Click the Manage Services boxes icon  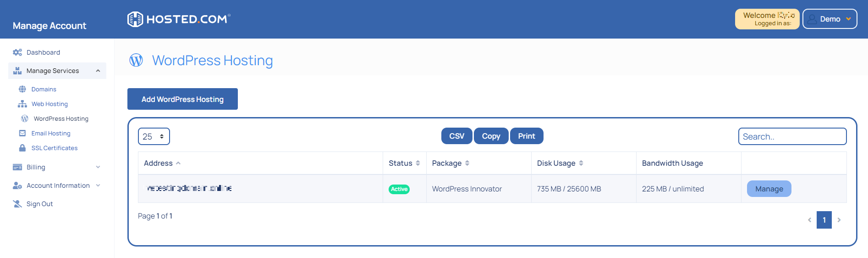17,71
